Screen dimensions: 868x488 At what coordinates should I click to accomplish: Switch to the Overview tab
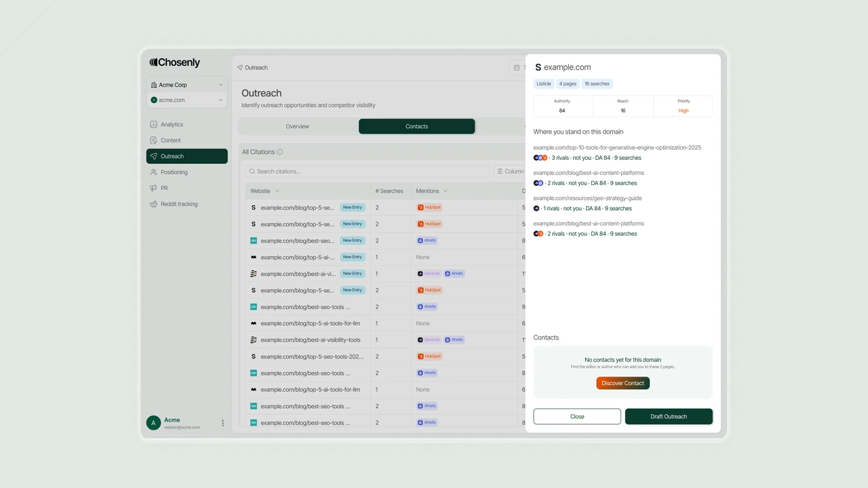click(298, 127)
